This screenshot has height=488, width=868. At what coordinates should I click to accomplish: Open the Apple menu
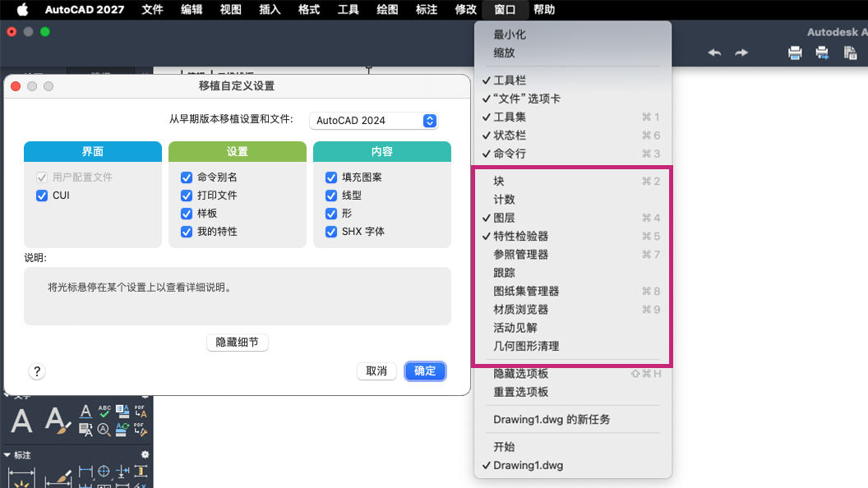(x=22, y=9)
